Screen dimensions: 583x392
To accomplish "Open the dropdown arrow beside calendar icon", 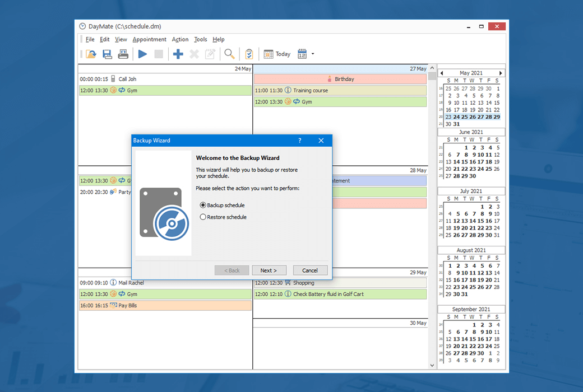I will coord(313,54).
